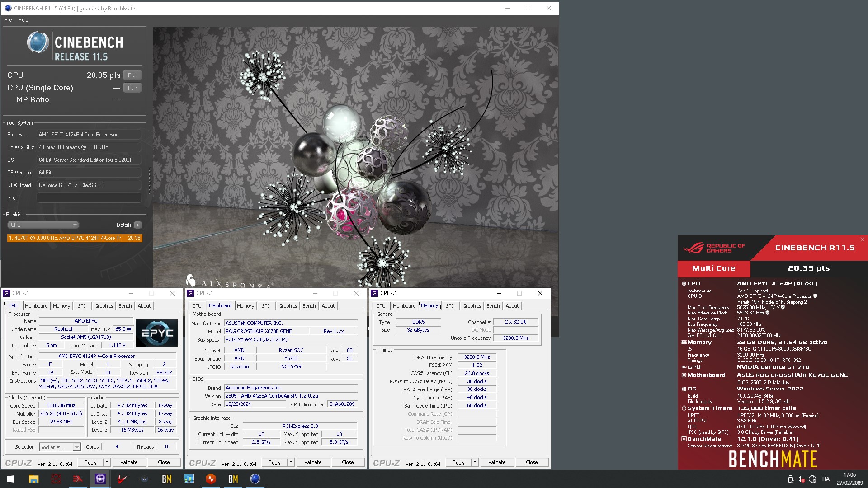Image resolution: width=868 pixels, height=488 pixels.
Task: Run the CPU Single Core benchmark
Action: (132, 88)
